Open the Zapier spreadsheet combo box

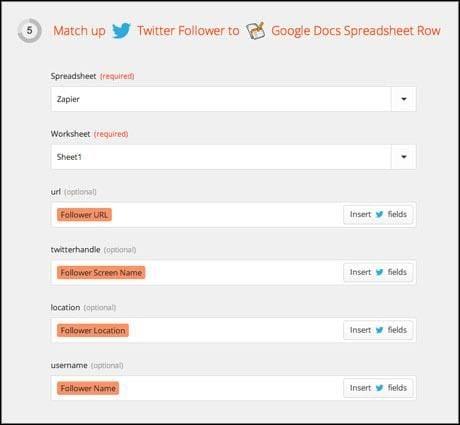233,99
